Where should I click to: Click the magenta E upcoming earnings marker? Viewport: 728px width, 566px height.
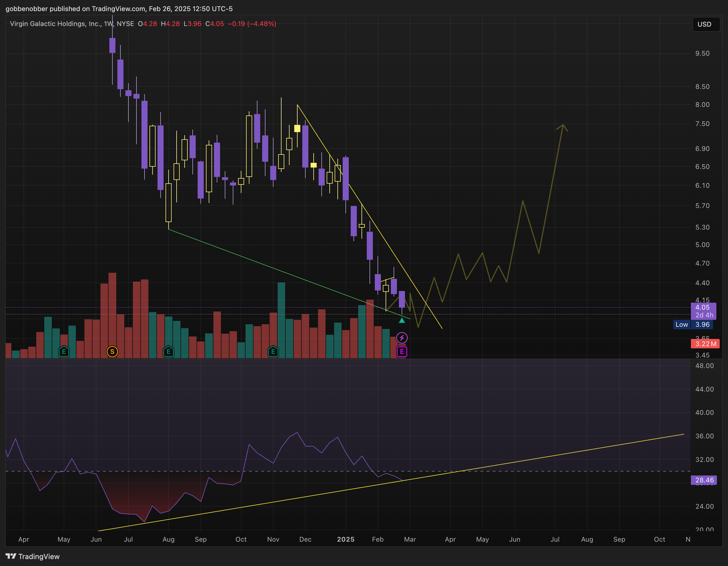point(402,352)
